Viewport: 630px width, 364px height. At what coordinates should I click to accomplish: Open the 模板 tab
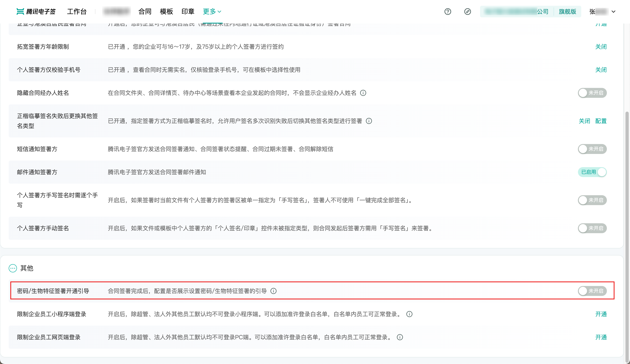point(166,12)
